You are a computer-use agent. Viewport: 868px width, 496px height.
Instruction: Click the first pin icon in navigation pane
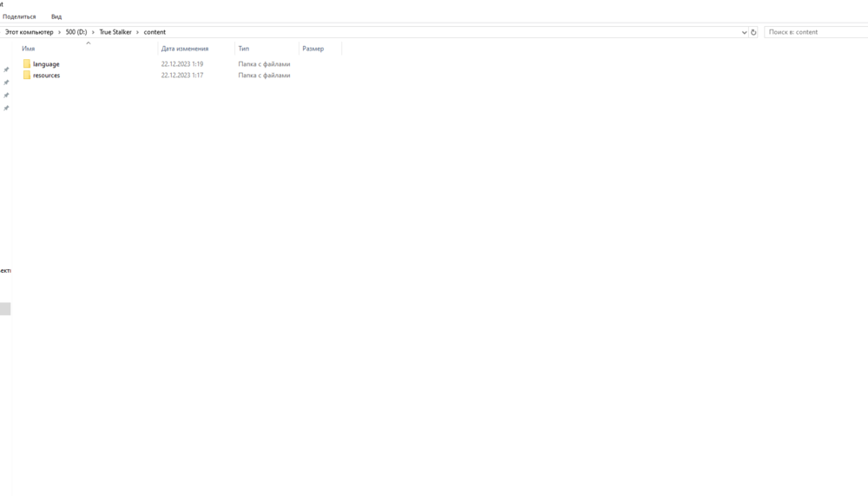(x=6, y=69)
